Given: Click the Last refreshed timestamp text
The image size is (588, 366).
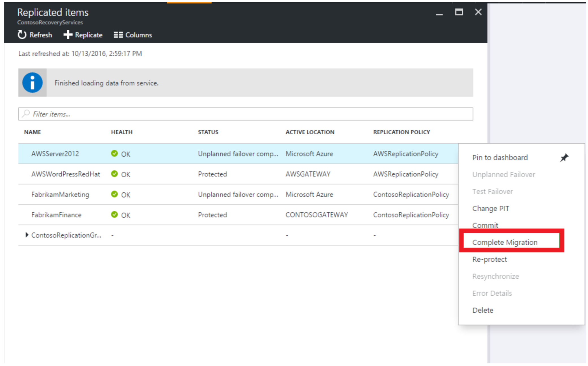Looking at the screenshot, I should point(80,53).
